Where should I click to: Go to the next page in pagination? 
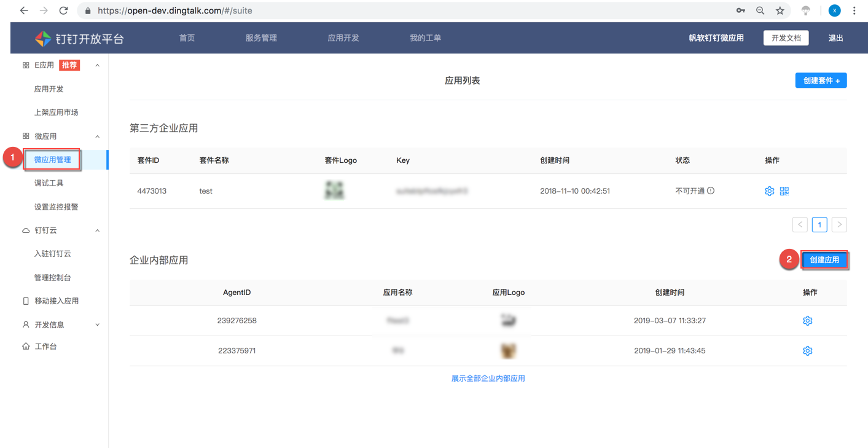click(839, 224)
